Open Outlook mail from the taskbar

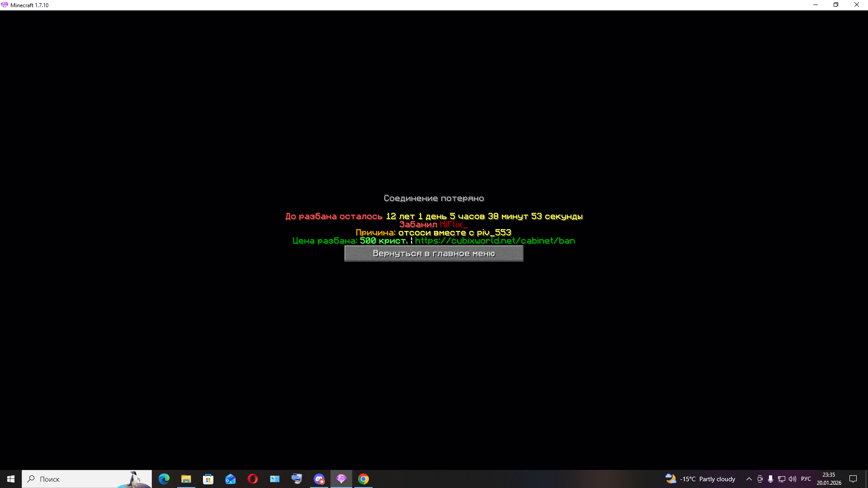[231, 479]
